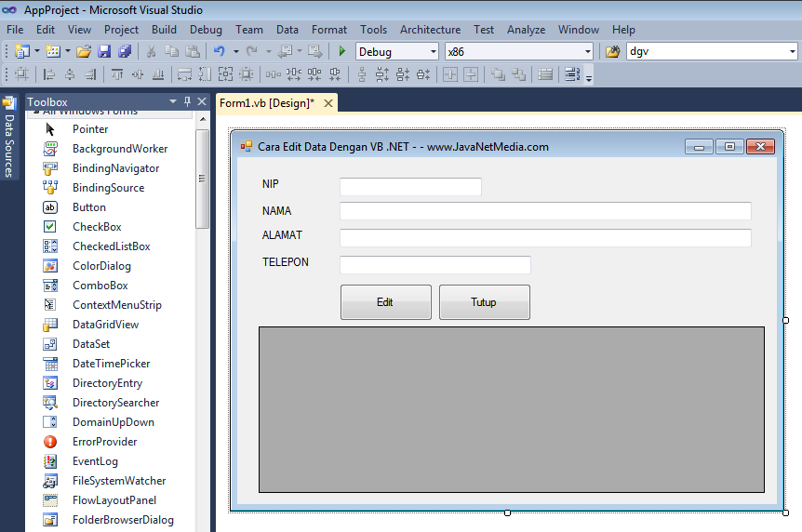Open the Debug configuration dropdown
This screenshot has width=802, height=532.
[433, 52]
